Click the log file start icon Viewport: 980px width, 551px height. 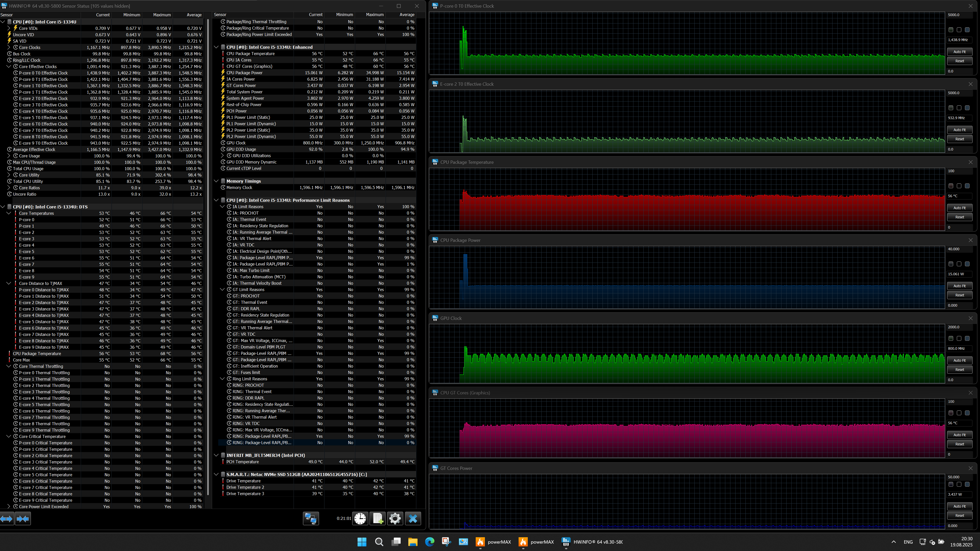(x=378, y=518)
